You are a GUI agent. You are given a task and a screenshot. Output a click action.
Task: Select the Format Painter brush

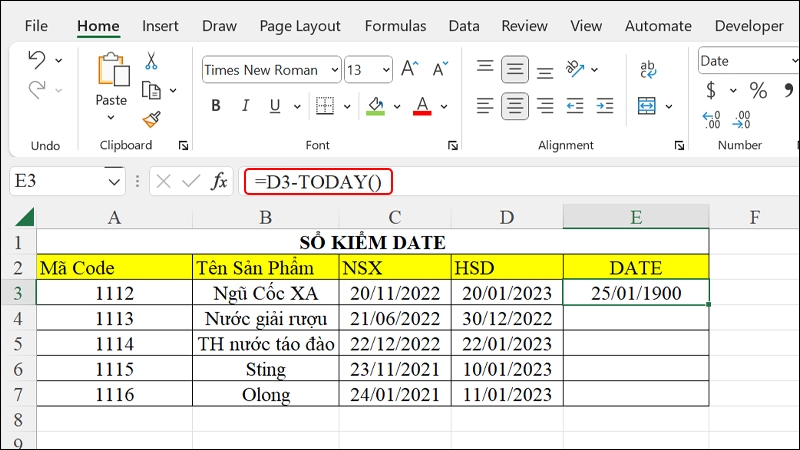(152, 120)
